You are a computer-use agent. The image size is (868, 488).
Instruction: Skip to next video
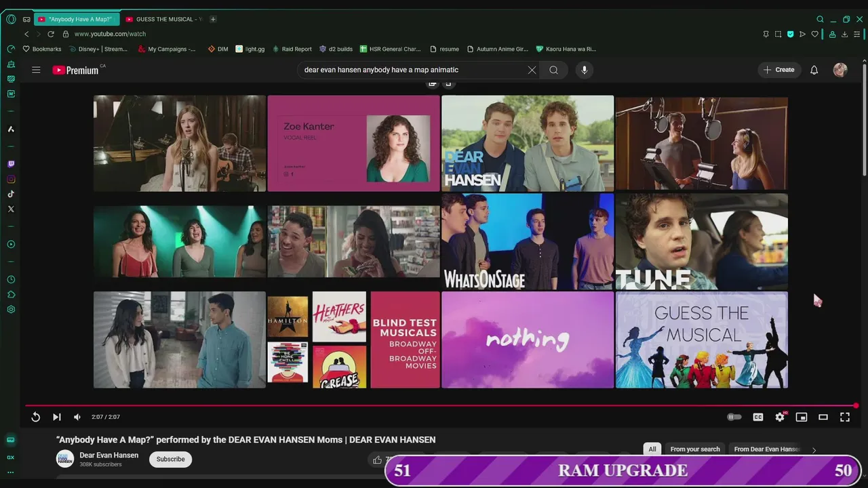click(x=57, y=417)
